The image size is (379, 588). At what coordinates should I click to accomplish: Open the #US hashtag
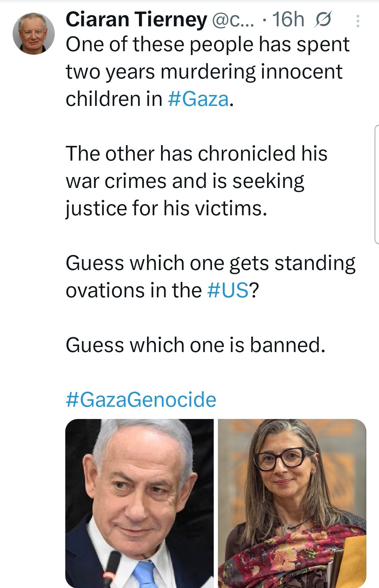pos(228,290)
